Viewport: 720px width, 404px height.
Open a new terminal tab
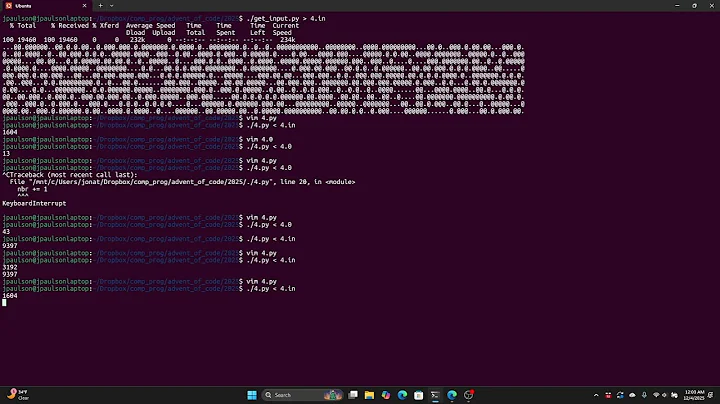click(x=101, y=6)
